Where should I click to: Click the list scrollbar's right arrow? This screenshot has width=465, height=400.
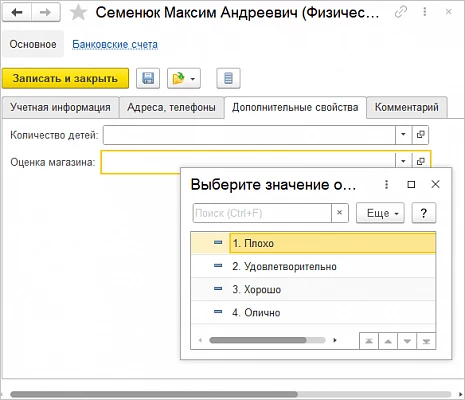pyautogui.click(x=335, y=340)
